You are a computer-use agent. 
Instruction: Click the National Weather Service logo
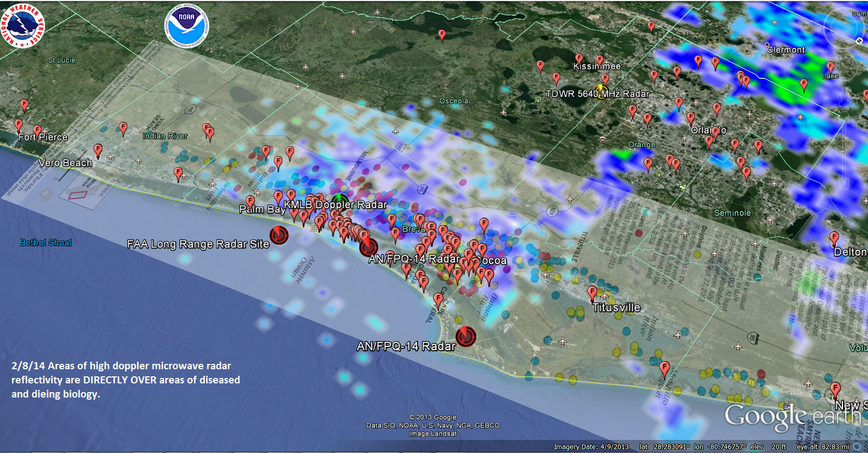pyautogui.click(x=22, y=26)
